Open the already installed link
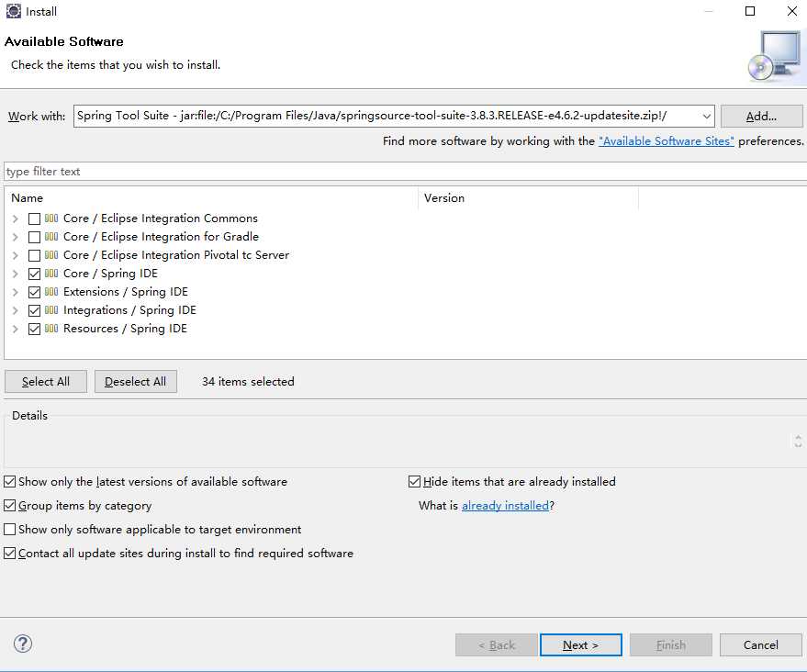Screen dimensions: 807x672 pyautogui.click(x=505, y=505)
